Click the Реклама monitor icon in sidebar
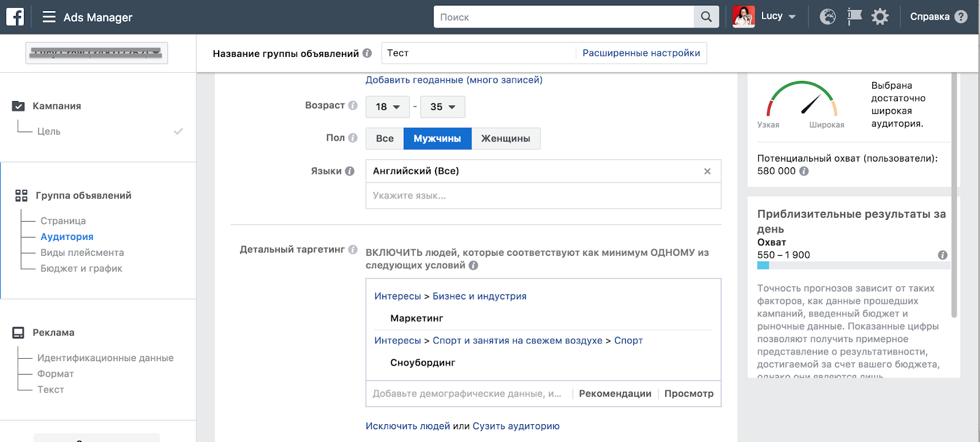980x442 pixels. coord(18,332)
